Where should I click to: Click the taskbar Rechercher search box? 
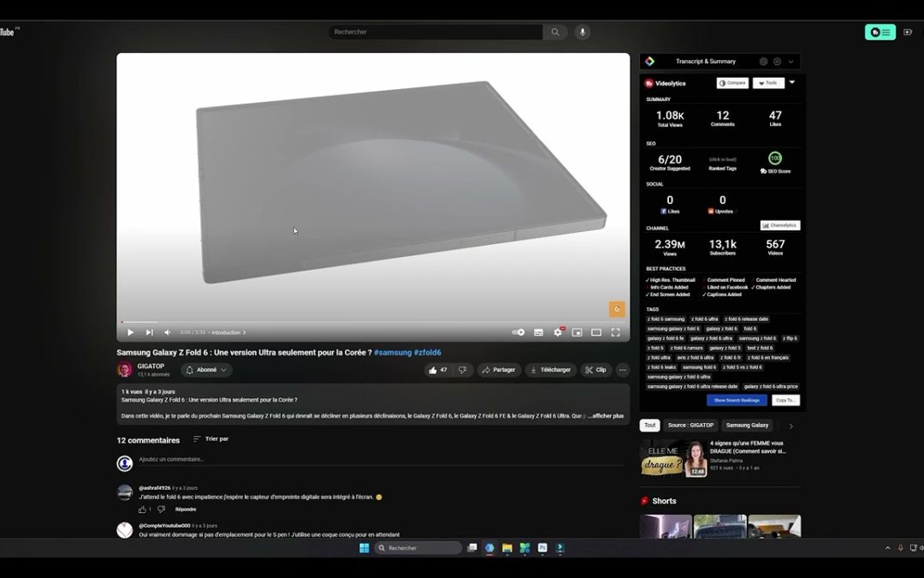point(418,548)
